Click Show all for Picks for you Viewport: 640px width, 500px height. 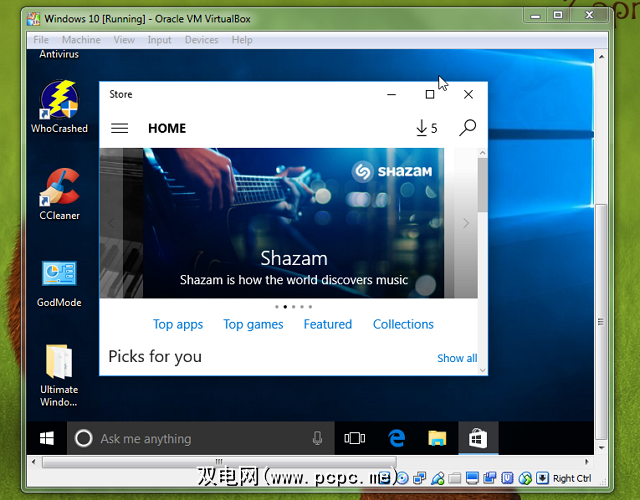point(457,358)
